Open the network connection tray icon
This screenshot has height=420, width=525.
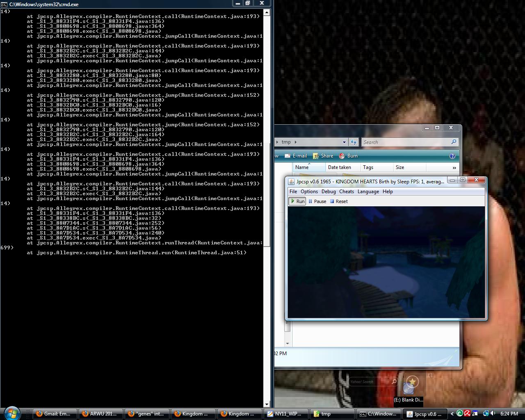[x=486, y=414]
